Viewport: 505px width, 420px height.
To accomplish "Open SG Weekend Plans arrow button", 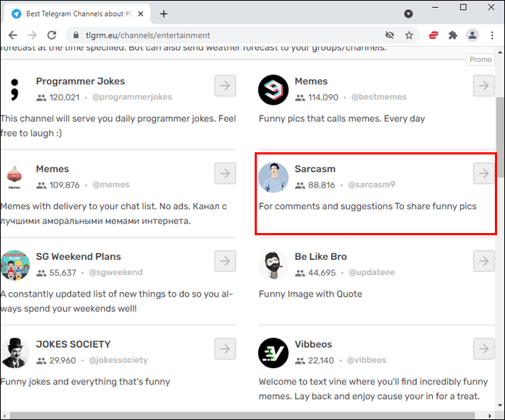I will tap(225, 261).
